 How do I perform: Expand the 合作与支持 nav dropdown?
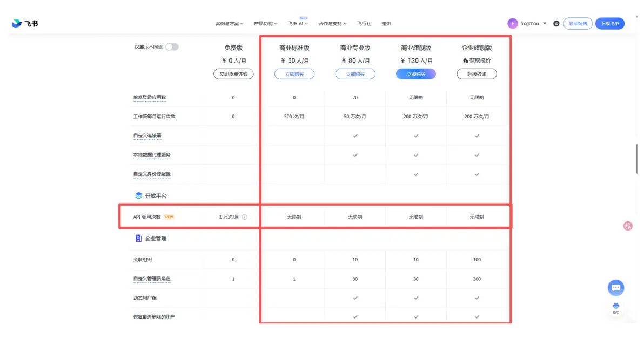(x=332, y=24)
